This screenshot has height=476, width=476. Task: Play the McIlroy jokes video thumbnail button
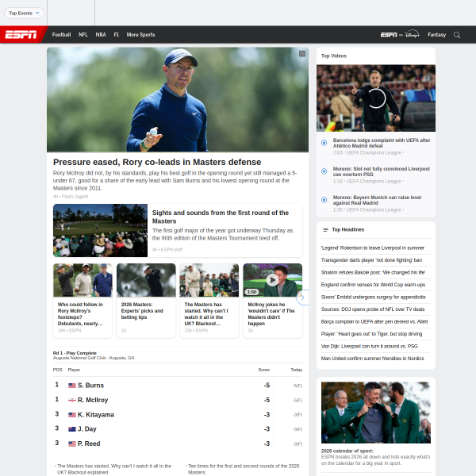(272, 280)
